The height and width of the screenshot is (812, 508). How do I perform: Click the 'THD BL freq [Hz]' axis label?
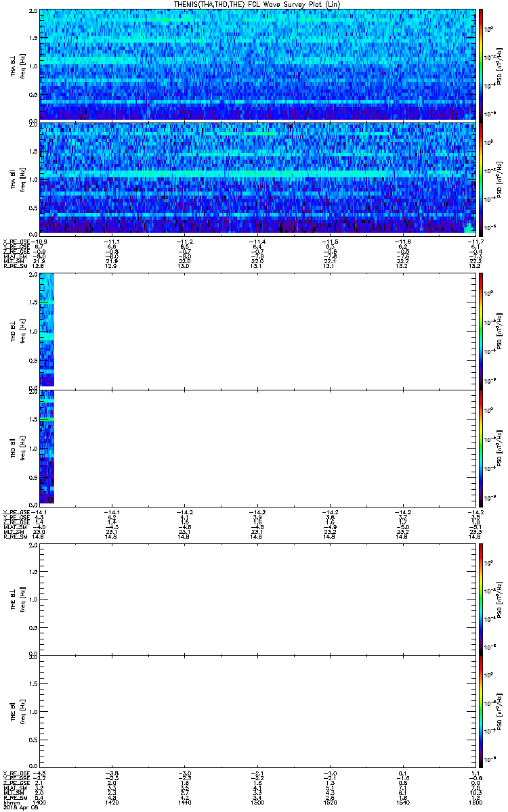point(18,330)
